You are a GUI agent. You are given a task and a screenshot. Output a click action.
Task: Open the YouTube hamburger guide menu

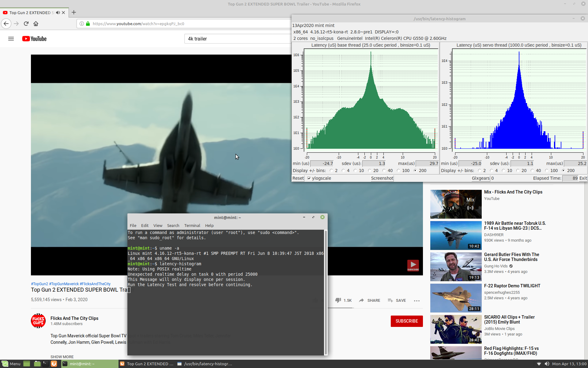click(x=11, y=39)
